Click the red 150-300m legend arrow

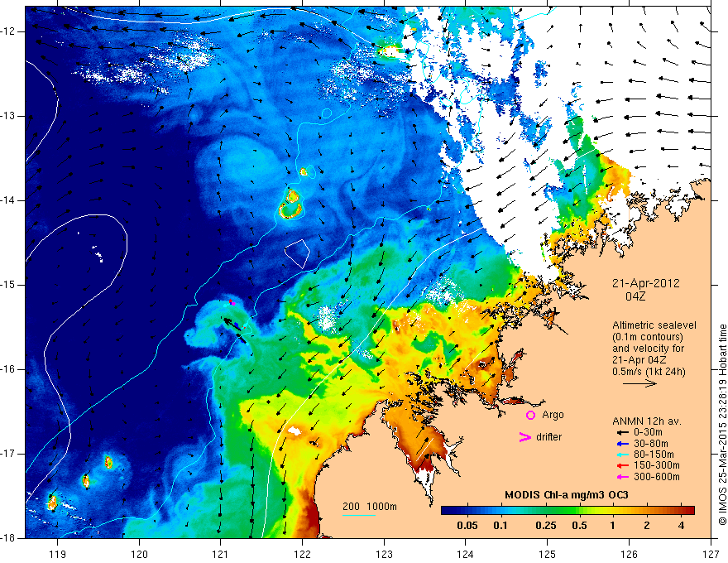point(621,466)
